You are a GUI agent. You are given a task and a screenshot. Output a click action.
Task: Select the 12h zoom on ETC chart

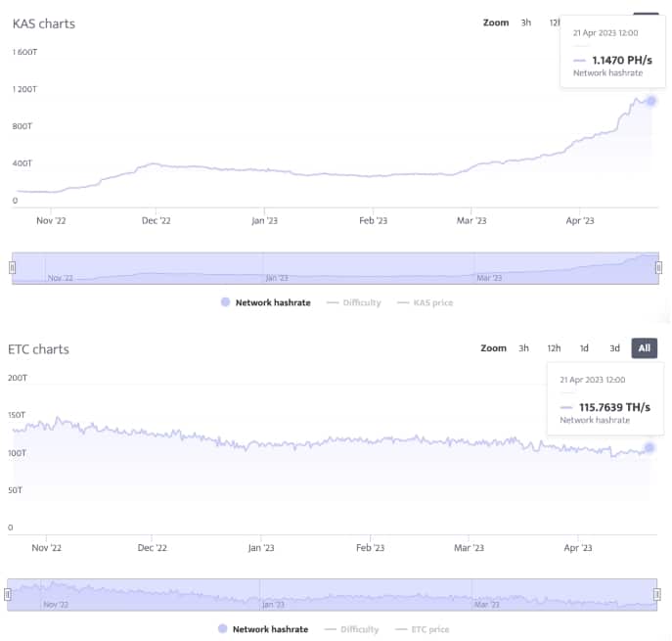[x=554, y=348]
